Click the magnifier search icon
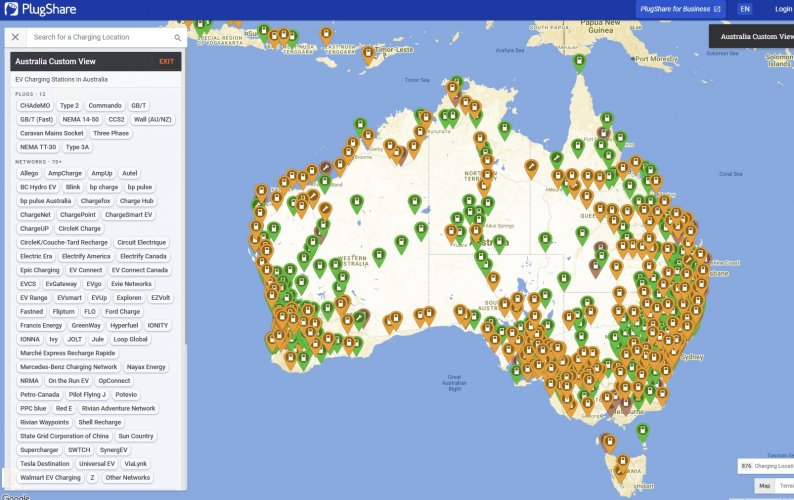 click(x=177, y=37)
